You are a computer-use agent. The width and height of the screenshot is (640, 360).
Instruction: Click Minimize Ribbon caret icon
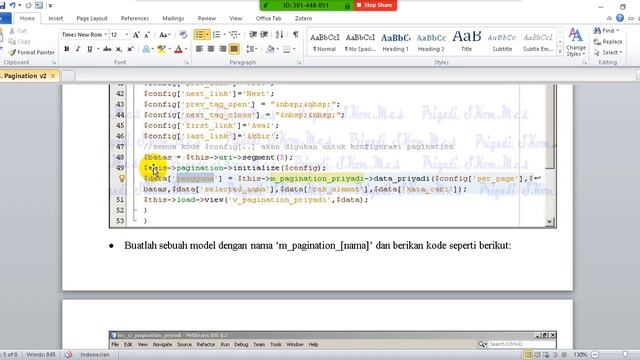pyautogui.click(x=609, y=18)
